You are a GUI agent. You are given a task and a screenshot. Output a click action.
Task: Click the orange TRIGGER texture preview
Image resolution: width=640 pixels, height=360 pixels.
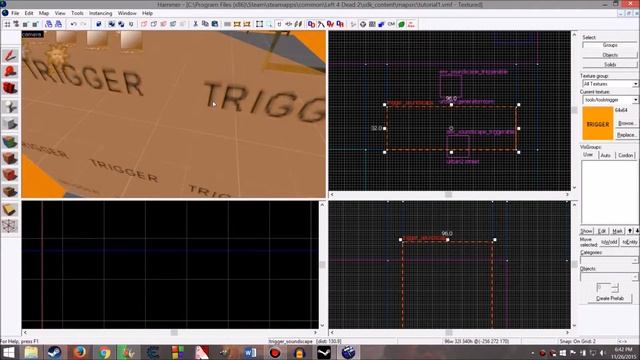coord(598,123)
